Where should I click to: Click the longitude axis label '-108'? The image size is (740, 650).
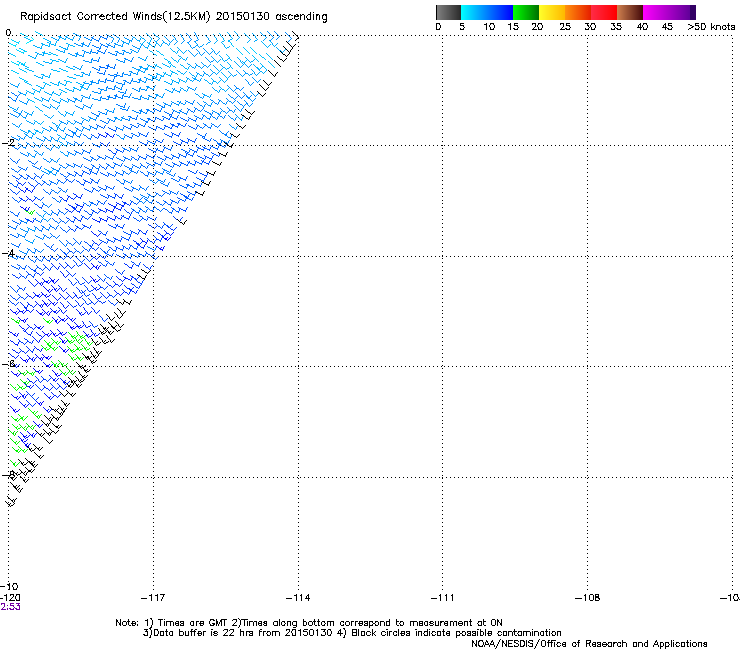pos(587,598)
